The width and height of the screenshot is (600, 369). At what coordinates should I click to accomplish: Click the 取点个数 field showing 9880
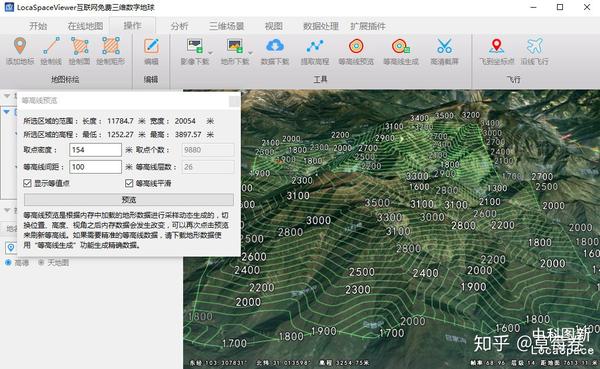[x=208, y=150]
